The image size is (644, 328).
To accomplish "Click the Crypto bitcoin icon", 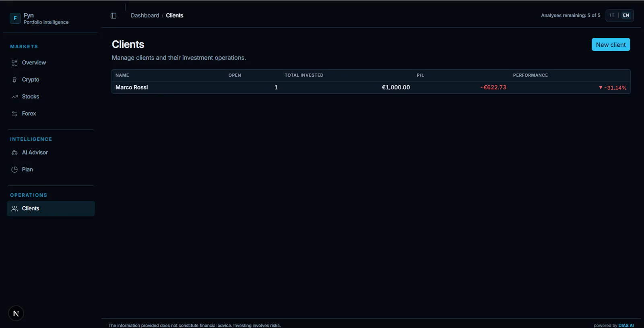I will click(x=14, y=80).
